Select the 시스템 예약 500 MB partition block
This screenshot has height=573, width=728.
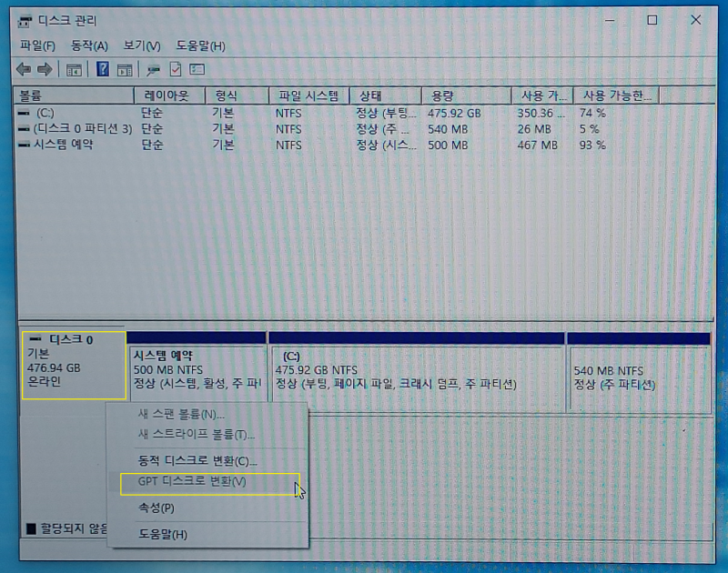(197, 371)
